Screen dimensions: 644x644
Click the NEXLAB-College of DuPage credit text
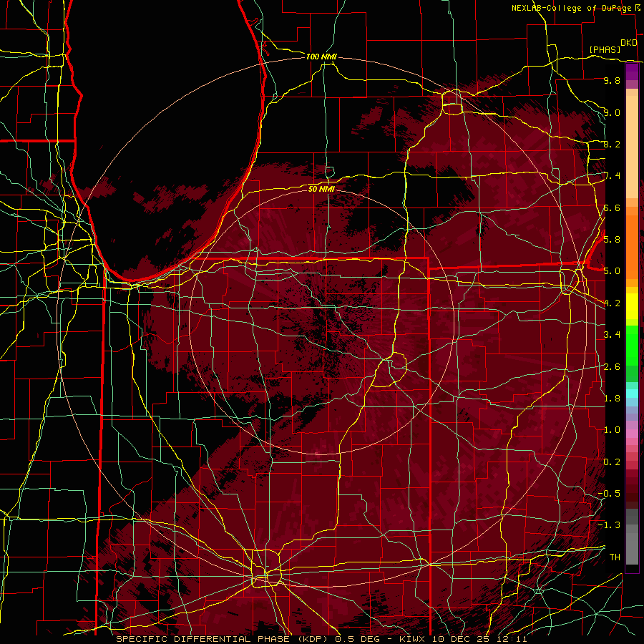point(571,8)
